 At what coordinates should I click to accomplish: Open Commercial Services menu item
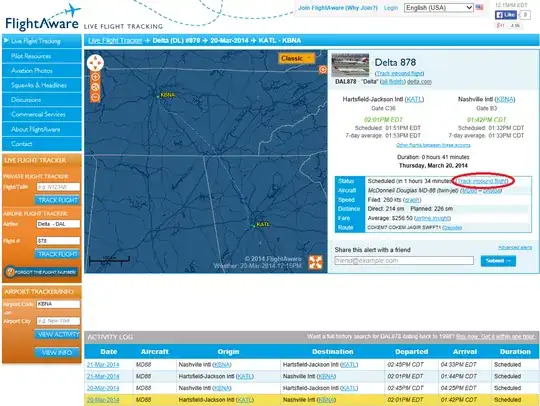click(42, 114)
